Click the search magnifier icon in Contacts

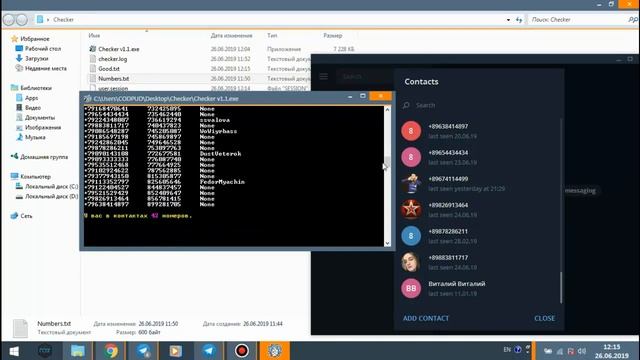click(406, 105)
